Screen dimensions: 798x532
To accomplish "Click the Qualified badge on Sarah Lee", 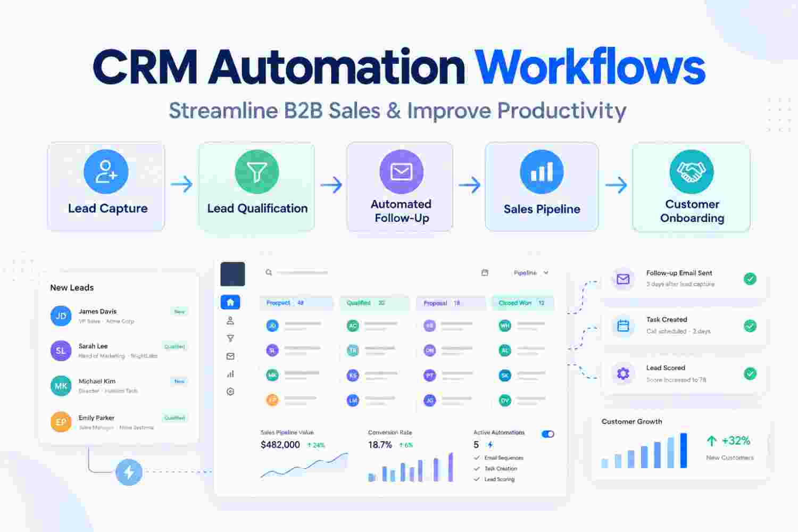I will 174,346.
